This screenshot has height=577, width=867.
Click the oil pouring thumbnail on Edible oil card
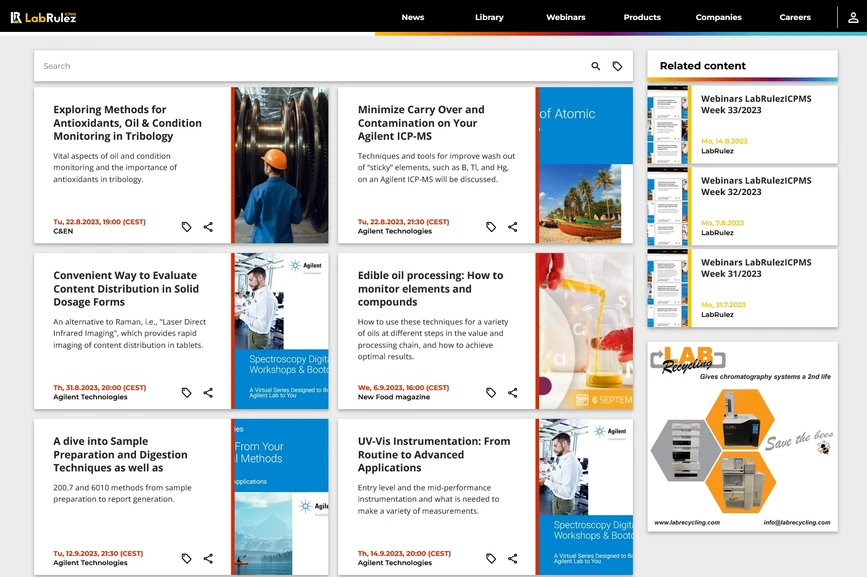[x=586, y=331]
